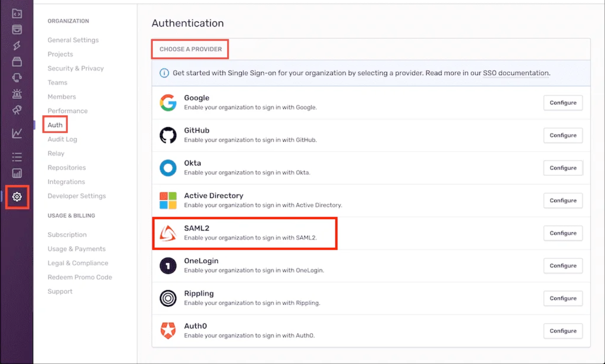Viewport: 605px width, 364px height.
Task: Open Performance settings menu item
Action: 68,111
